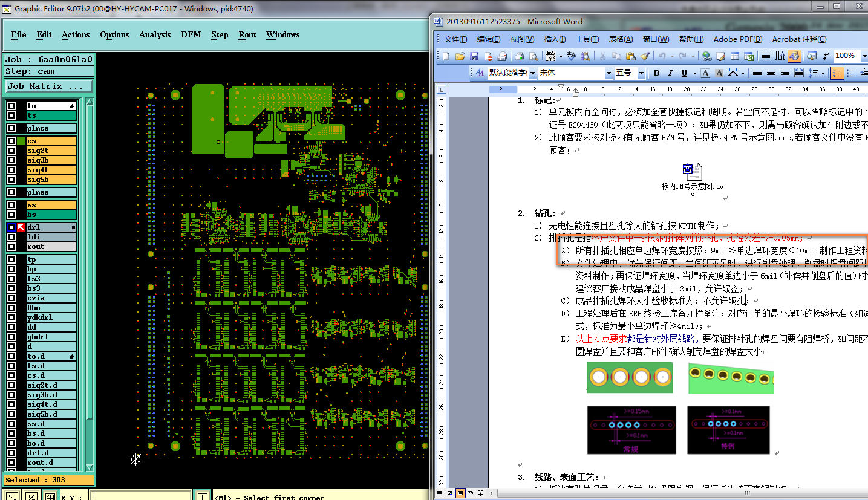Open Print Preview in Word toolbar

coord(534,56)
